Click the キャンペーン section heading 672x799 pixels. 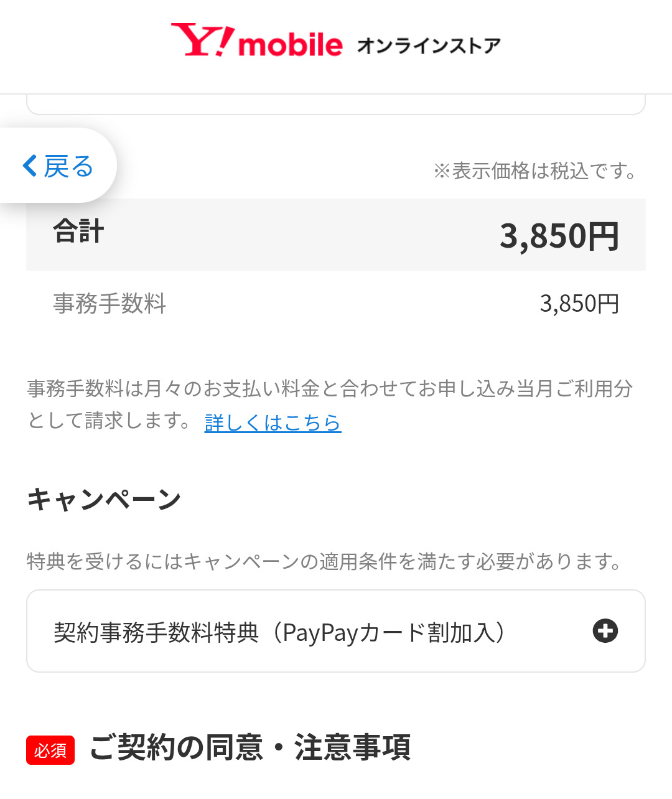click(104, 499)
